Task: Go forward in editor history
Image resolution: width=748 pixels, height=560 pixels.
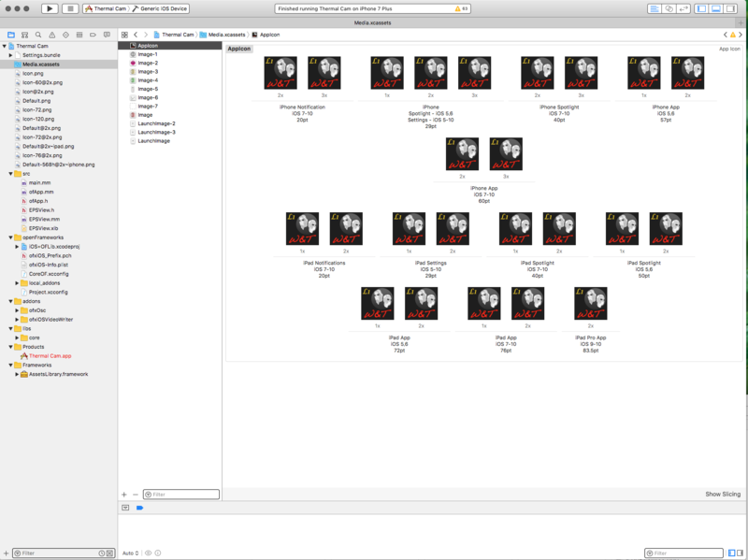Action: (x=146, y=35)
